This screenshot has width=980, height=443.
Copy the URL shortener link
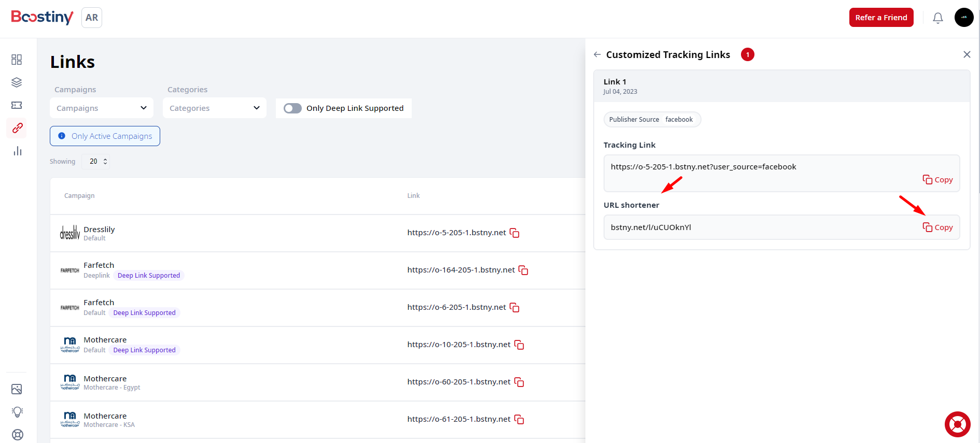pyautogui.click(x=937, y=227)
